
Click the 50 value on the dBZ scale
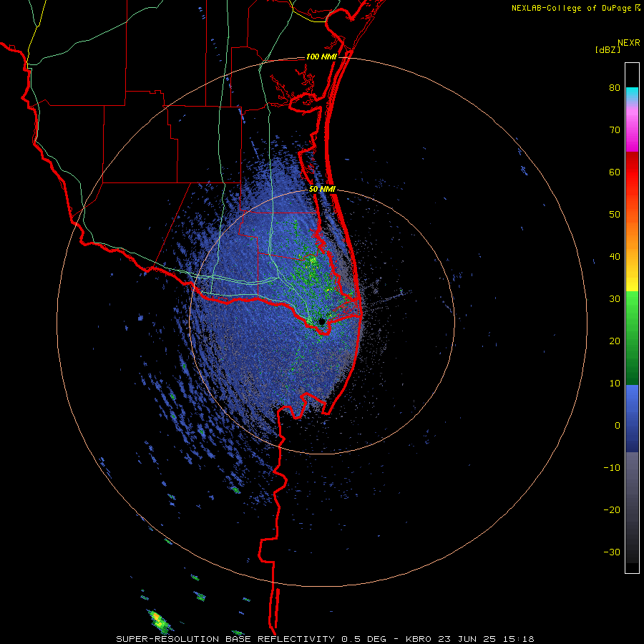click(615, 215)
